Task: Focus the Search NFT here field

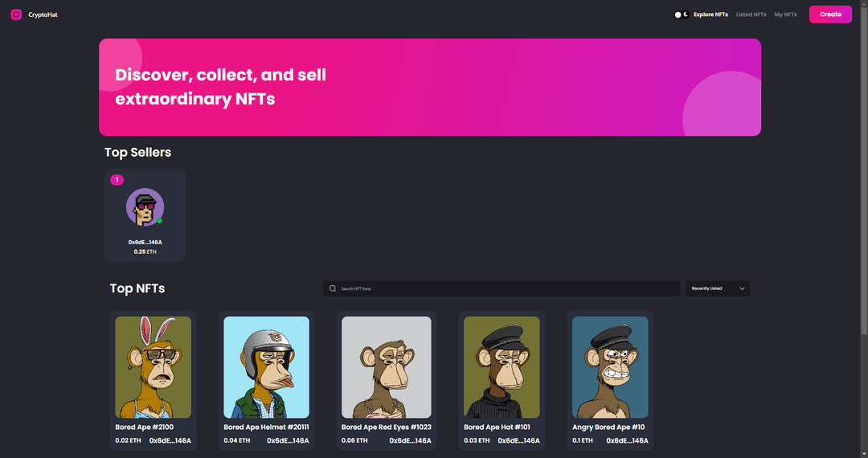Action: (502, 288)
